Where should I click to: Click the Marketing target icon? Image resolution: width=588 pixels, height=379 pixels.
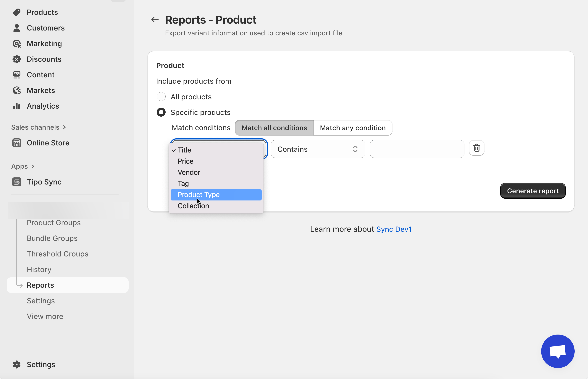(x=17, y=44)
